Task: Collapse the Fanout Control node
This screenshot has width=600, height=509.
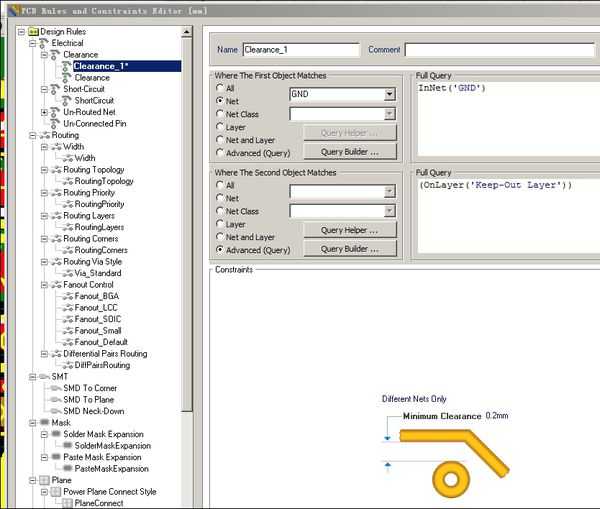Action: coord(44,285)
